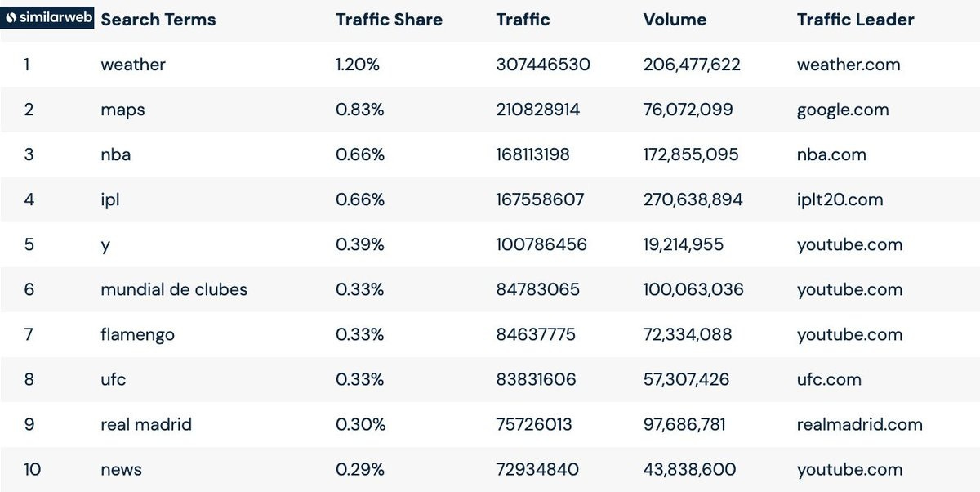Select the search term 'weather'
This screenshot has width=980, height=492.
133,65
